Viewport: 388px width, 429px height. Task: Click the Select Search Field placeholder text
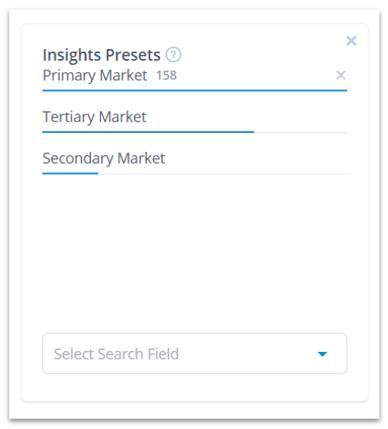coord(116,354)
